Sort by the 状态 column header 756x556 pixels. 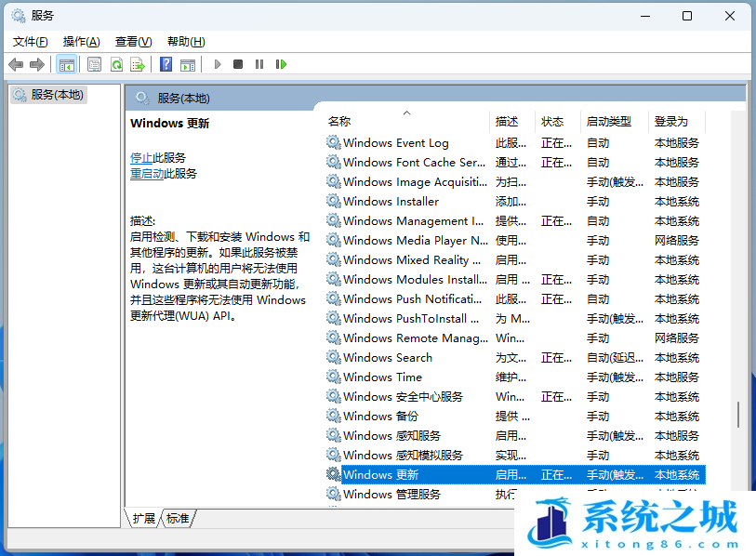coord(558,121)
